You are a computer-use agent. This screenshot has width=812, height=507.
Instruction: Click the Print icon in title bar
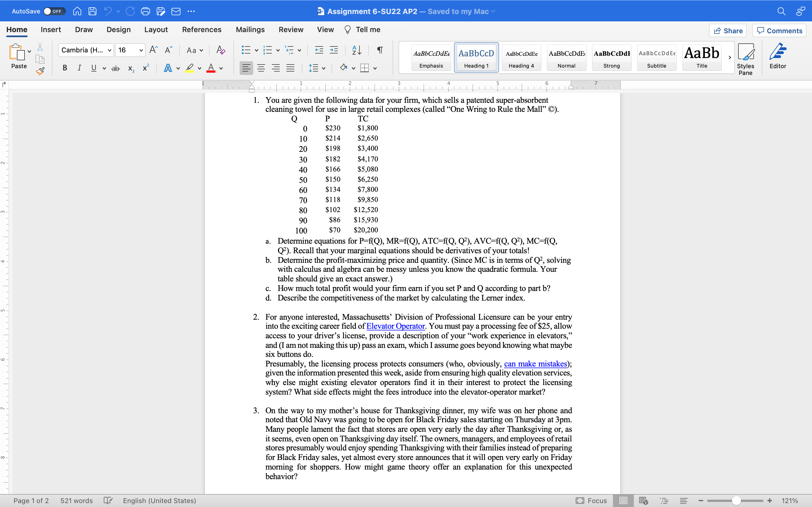[x=145, y=11]
